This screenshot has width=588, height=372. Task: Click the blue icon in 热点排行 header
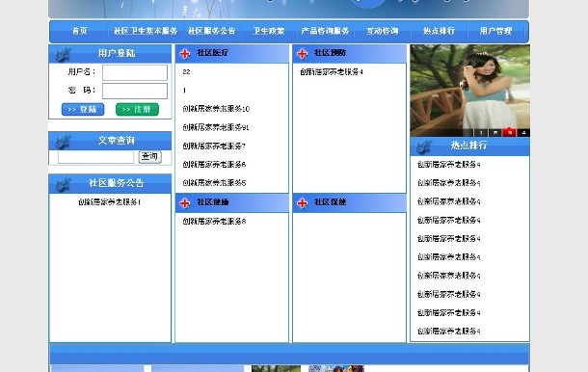pyautogui.click(x=424, y=147)
